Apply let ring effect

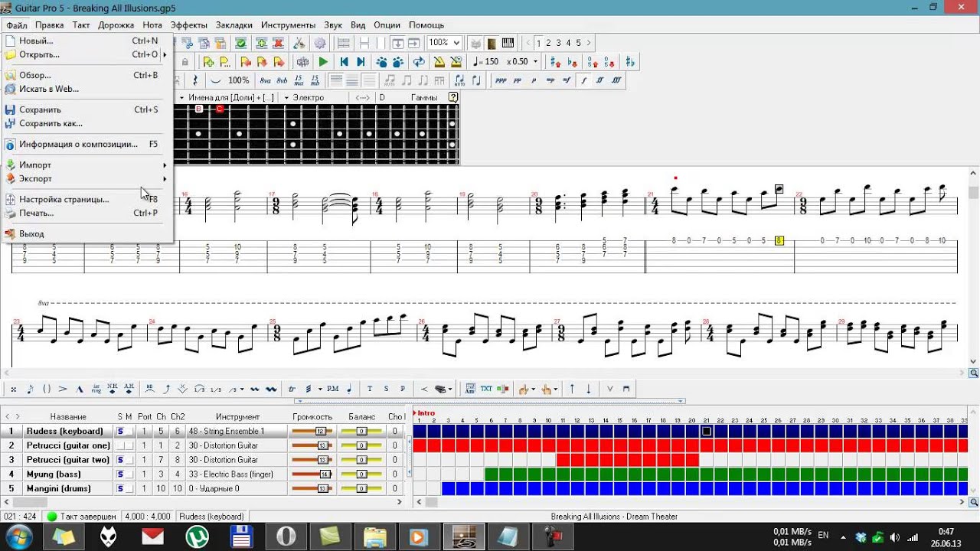point(96,389)
